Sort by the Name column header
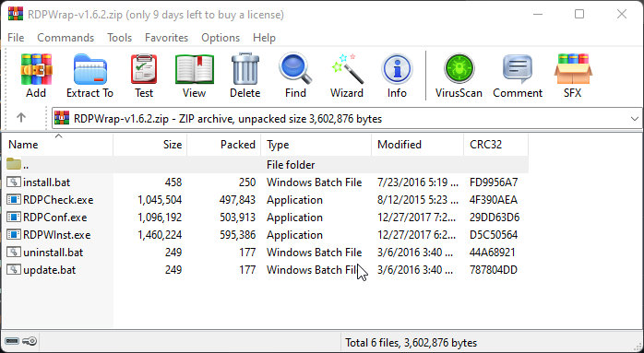The image size is (644, 353). (x=57, y=145)
